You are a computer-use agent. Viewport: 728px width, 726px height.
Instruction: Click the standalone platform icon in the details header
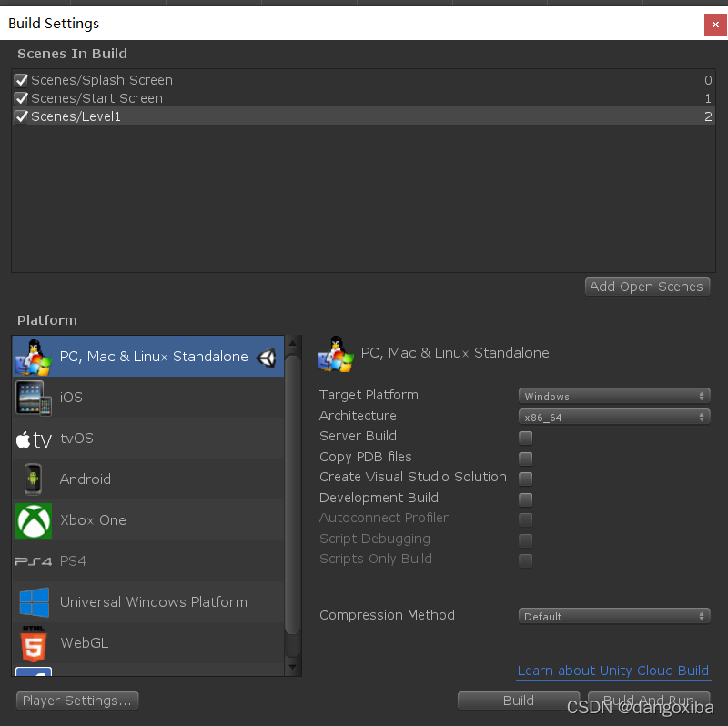coord(335,354)
